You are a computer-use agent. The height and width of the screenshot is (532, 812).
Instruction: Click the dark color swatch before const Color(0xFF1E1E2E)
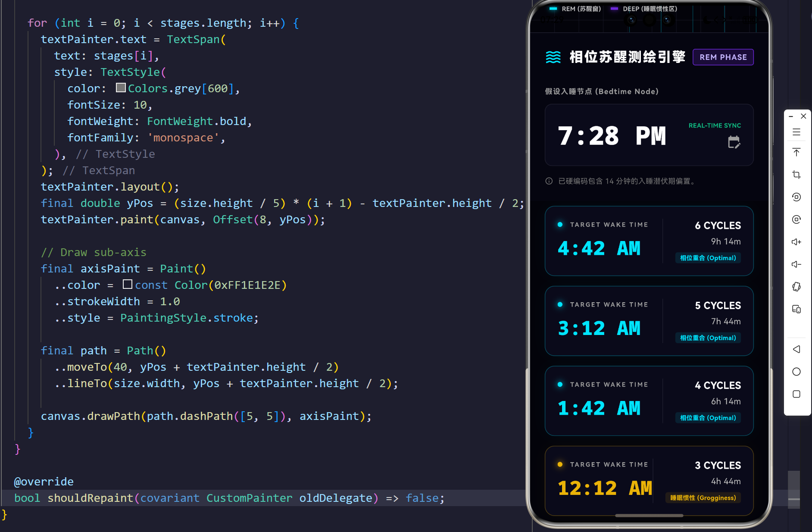pyautogui.click(x=128, y=284)
